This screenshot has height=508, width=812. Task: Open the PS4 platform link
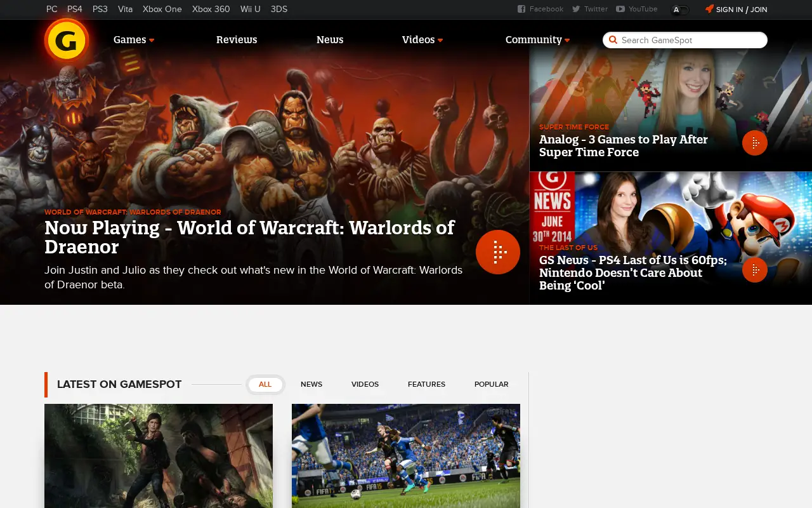(x=75, y=9)
